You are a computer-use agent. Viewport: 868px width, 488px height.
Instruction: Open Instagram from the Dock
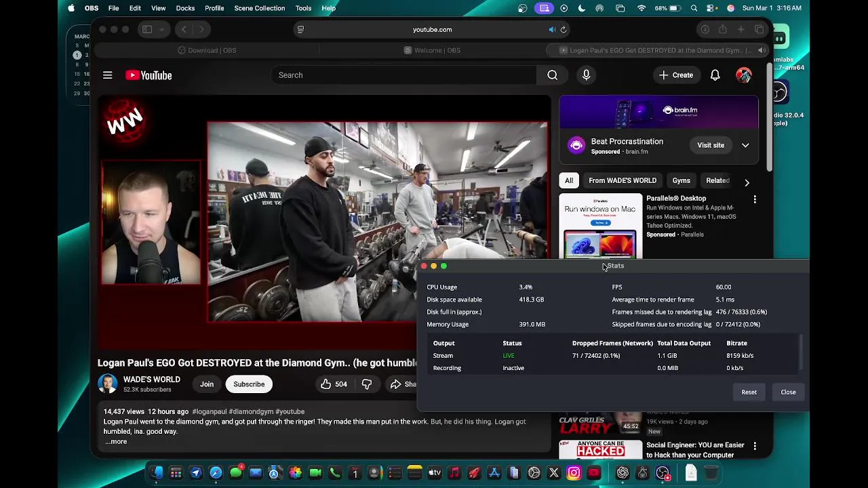point(574,473)
